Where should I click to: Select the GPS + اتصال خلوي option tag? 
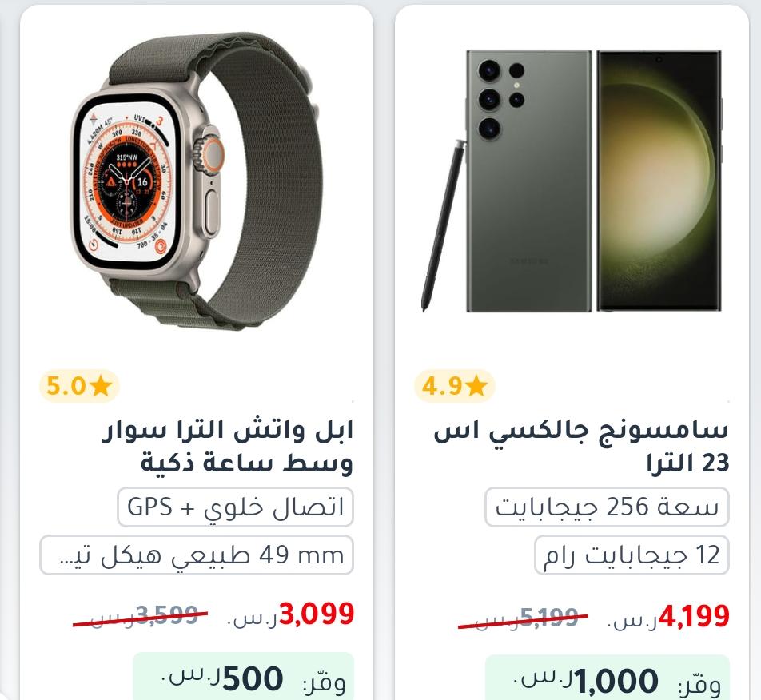tap(235, 507)
